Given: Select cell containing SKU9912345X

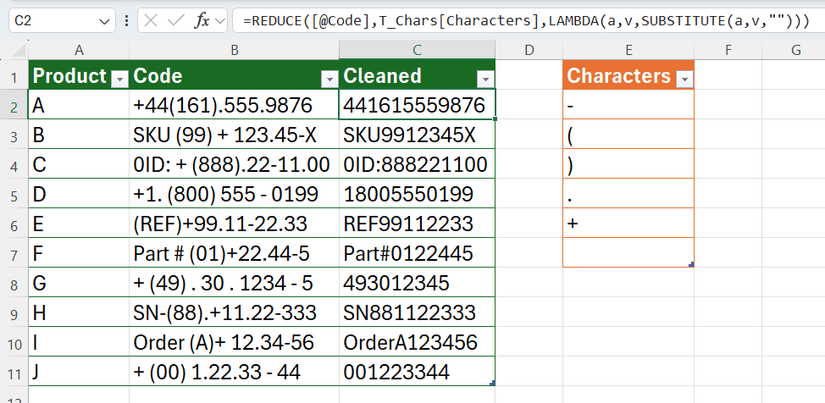Looking at the screenshot, I should [417, 135].
